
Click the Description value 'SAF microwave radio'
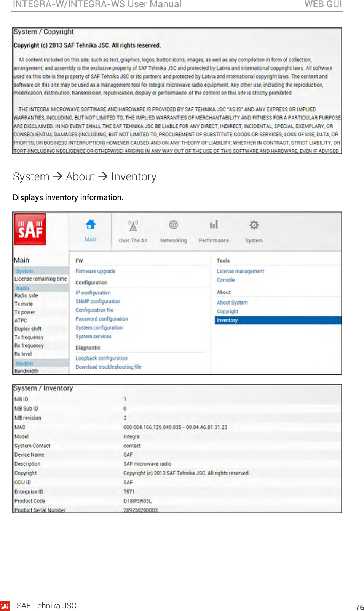[x=147, y=464]
